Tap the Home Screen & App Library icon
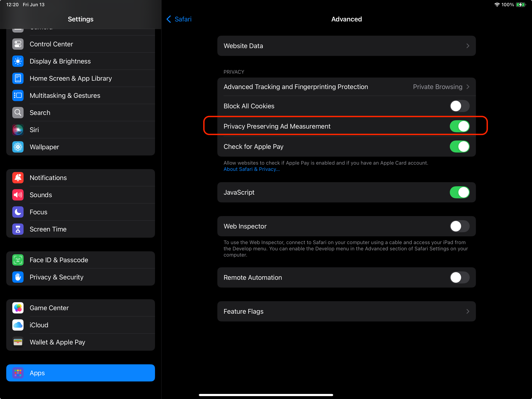 tap(18, 78)
